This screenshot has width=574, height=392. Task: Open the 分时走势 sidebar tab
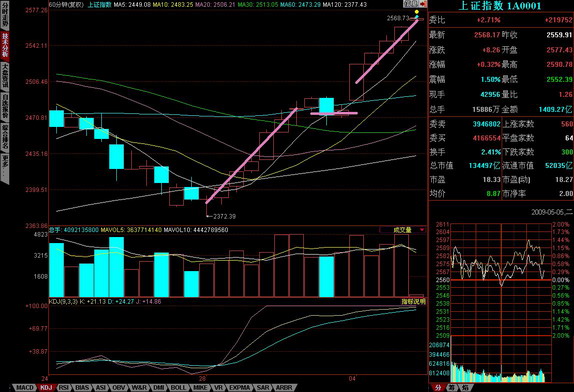5,16
